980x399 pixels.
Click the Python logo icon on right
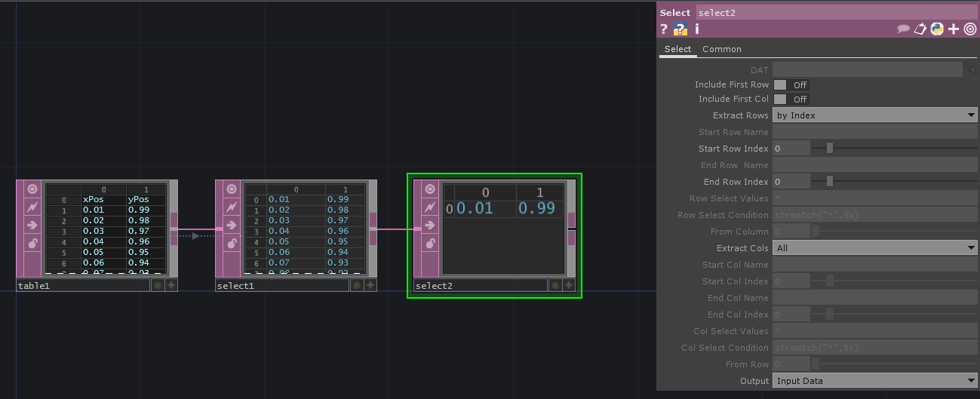[x=937, y=29]
